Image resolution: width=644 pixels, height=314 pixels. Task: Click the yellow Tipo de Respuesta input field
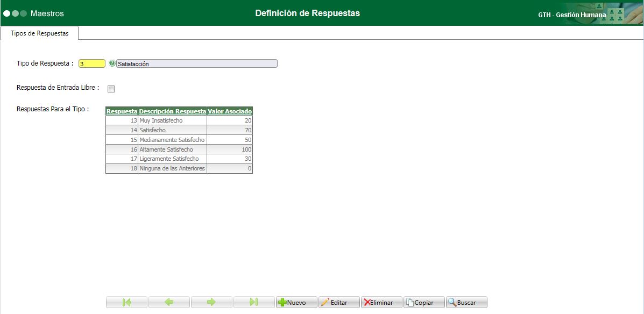click(x=91, y=63)
